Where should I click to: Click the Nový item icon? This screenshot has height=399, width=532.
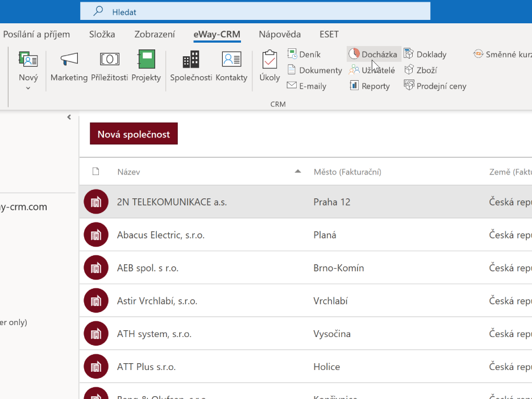(x=28, y=60)
